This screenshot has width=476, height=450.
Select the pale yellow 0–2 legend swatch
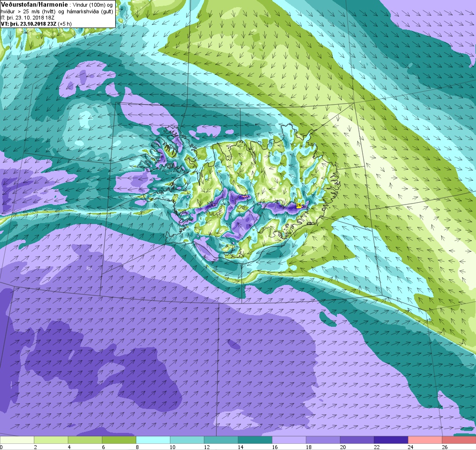17,440
